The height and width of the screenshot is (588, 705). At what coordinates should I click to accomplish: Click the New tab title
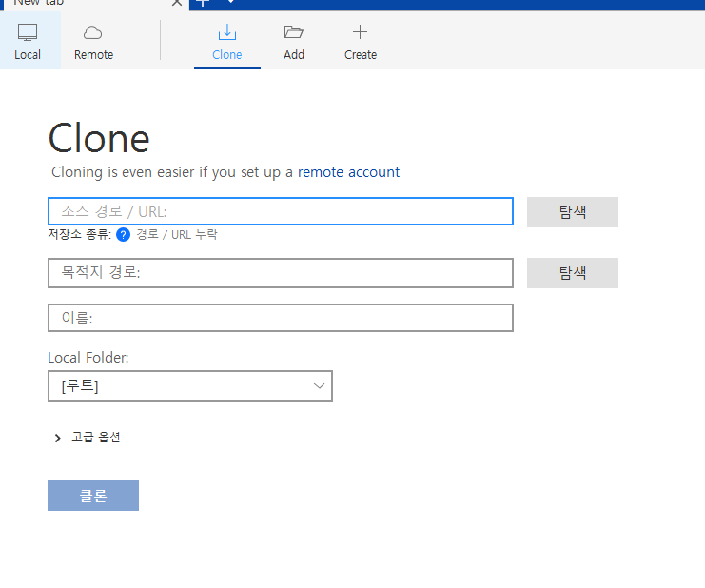pyautogui.click(x=39, y=3)
